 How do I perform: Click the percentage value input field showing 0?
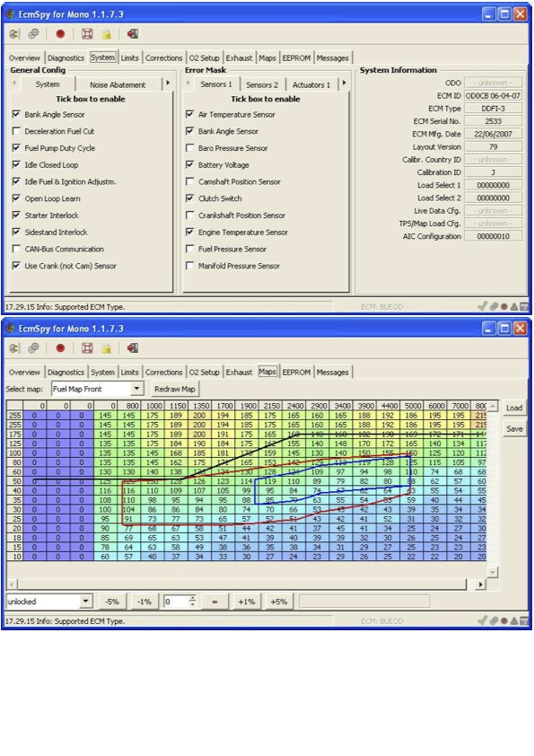coord(176,602)
